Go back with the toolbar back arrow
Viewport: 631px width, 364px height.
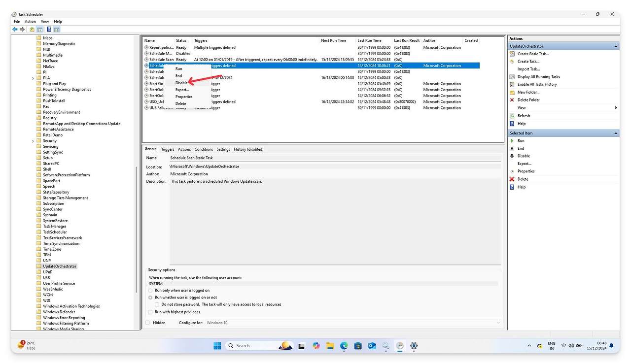(15, 30)
